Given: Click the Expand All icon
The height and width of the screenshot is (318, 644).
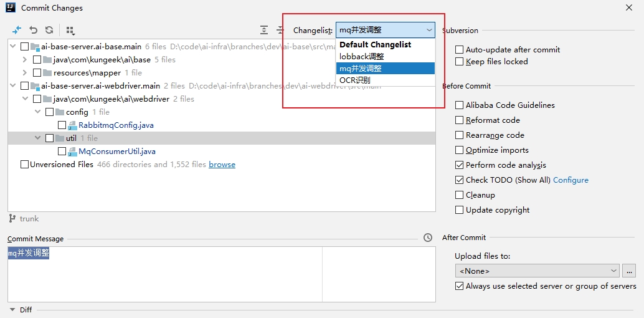Looking at the screenshot, I should click(x=264, y=30).
